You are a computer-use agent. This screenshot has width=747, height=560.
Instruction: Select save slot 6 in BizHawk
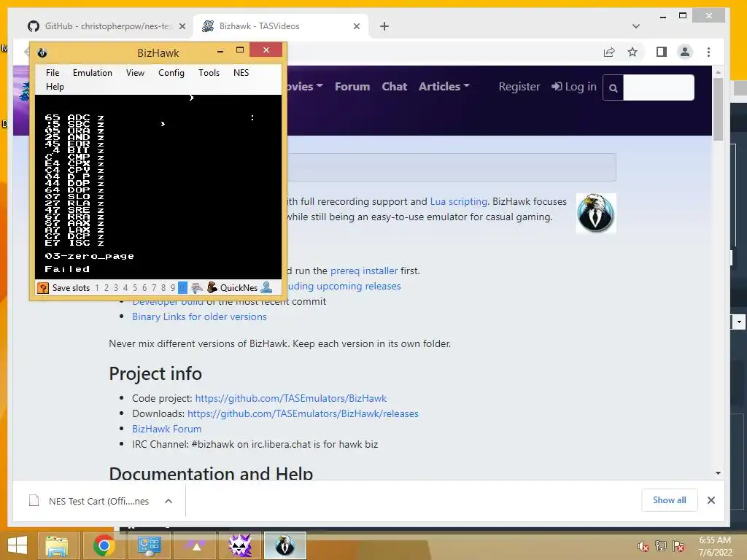(144, 287)
